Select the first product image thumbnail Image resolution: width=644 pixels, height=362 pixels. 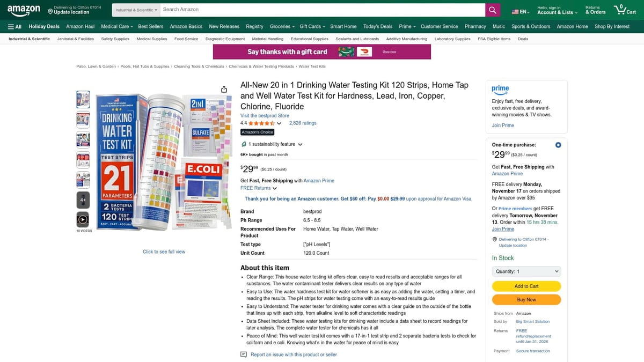pyautogui.click(x=83, y=99)
